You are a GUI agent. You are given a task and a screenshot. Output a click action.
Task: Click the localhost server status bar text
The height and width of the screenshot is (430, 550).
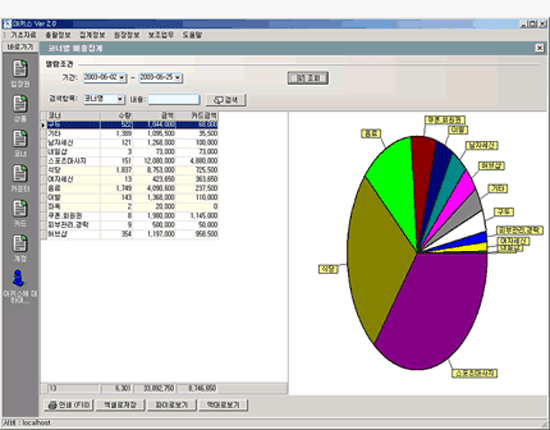27,423
